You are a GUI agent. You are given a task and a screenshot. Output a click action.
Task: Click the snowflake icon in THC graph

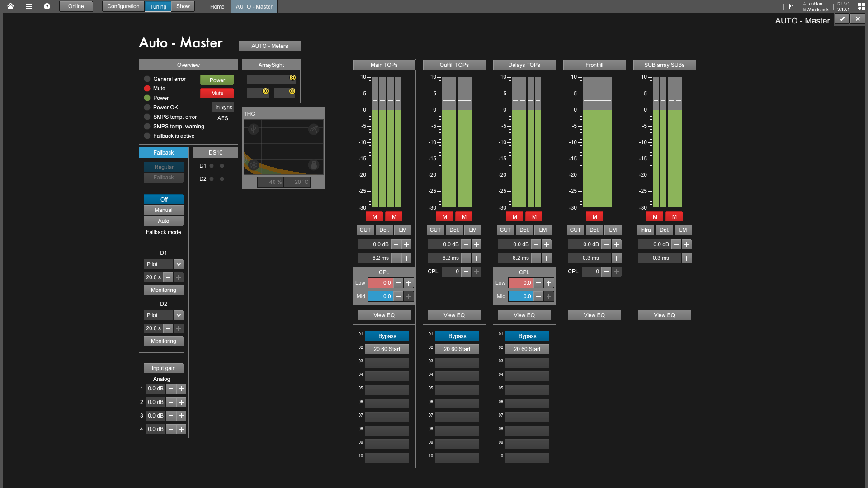[x=254, y=165]
